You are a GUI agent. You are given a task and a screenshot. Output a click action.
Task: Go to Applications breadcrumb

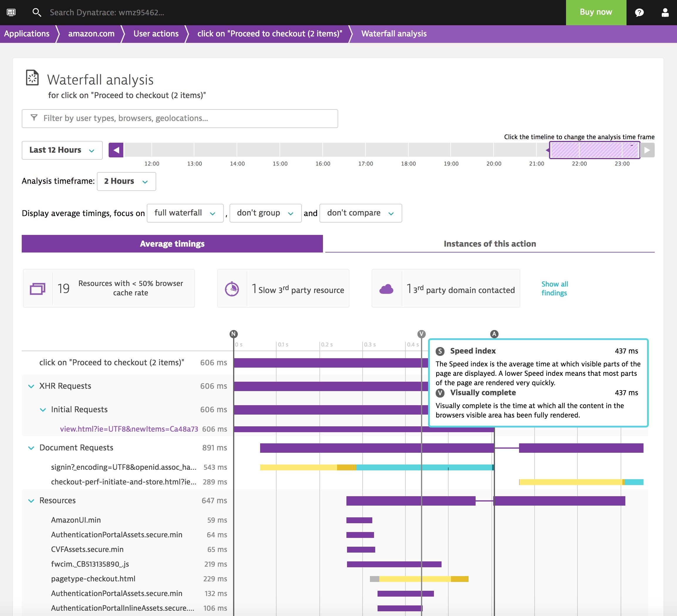[27, 33]
